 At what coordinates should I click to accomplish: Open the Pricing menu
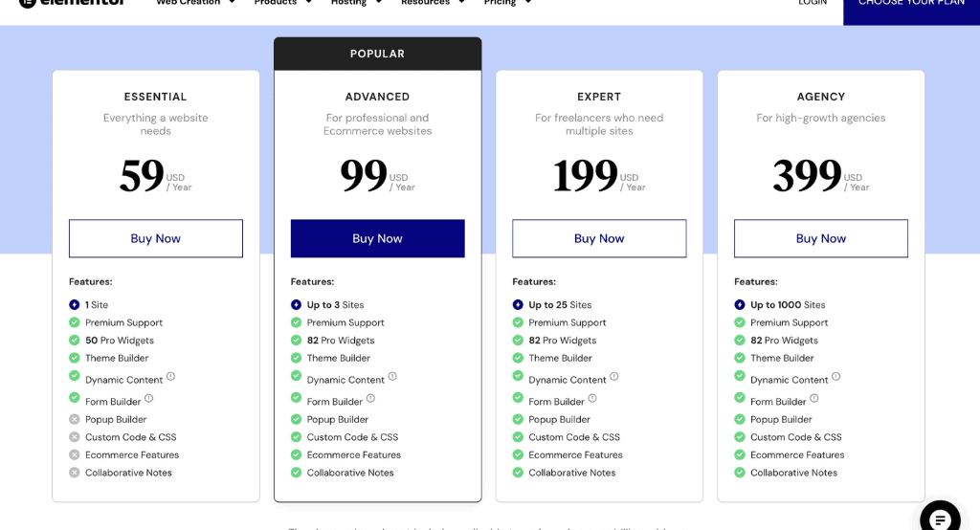(x=500, y=3)
